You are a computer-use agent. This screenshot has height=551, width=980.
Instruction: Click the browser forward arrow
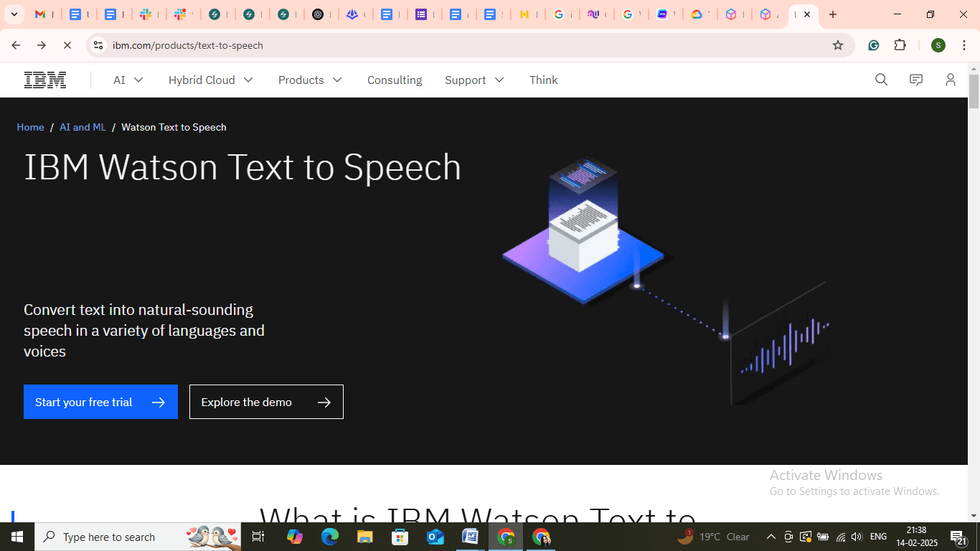(x=42, y=45)
